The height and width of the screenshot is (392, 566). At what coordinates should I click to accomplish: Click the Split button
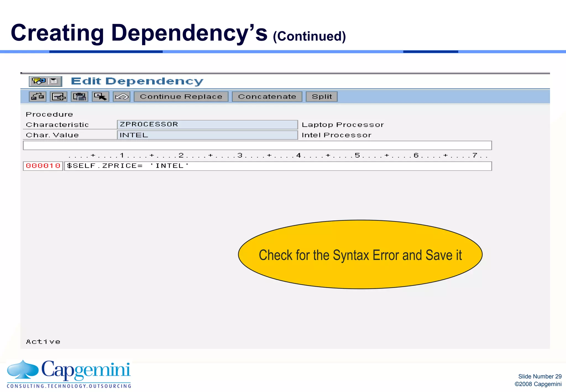click(322, 97)
